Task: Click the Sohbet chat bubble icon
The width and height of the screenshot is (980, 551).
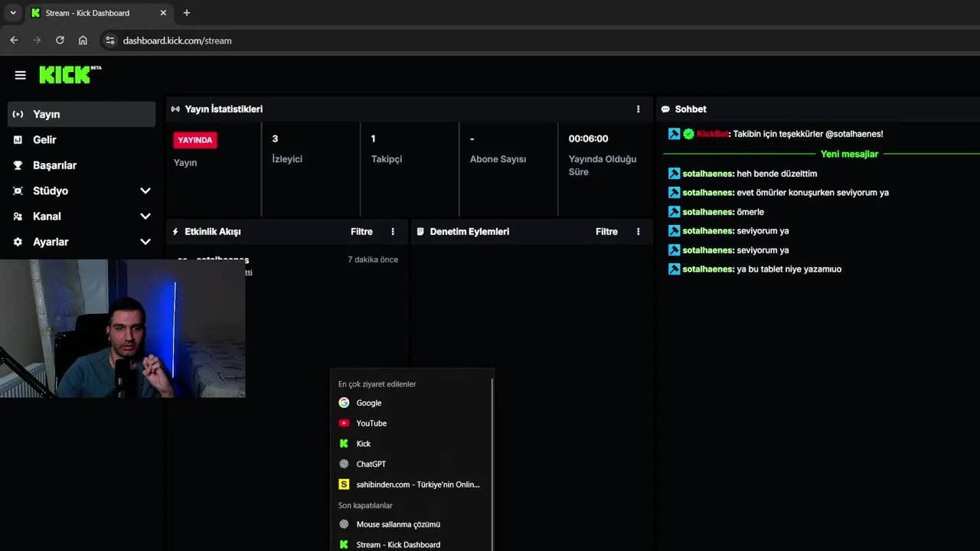Action: click(x=665, y=109)
